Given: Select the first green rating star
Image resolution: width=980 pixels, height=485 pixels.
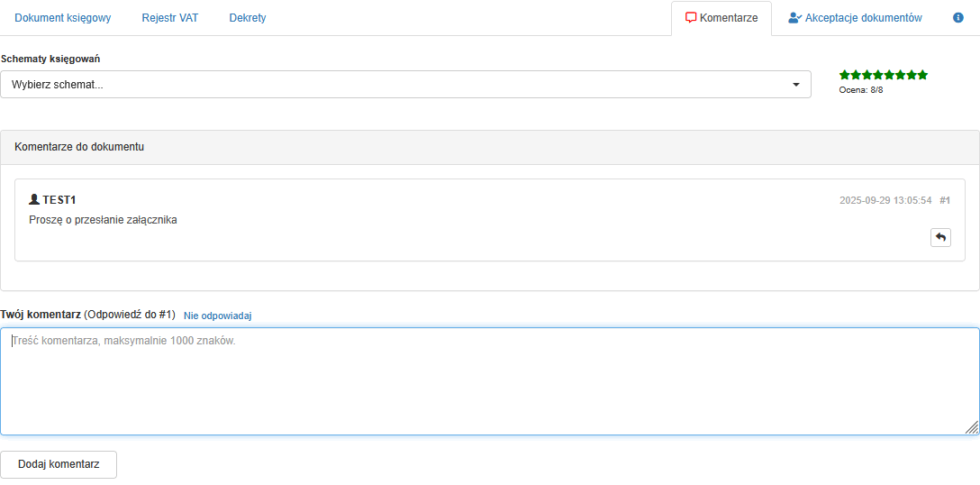Looking at the screenshot, I should (845, 75).
